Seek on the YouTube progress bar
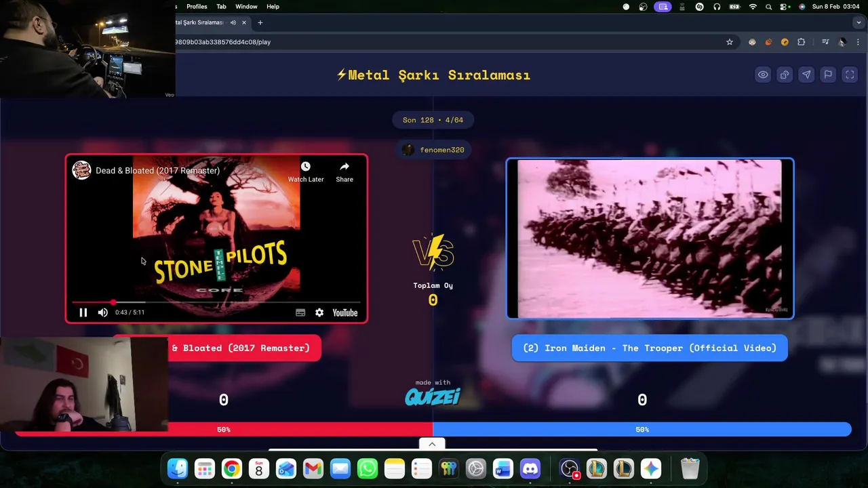The height and width of the screenshot is (488, 868). pos(216,302)
